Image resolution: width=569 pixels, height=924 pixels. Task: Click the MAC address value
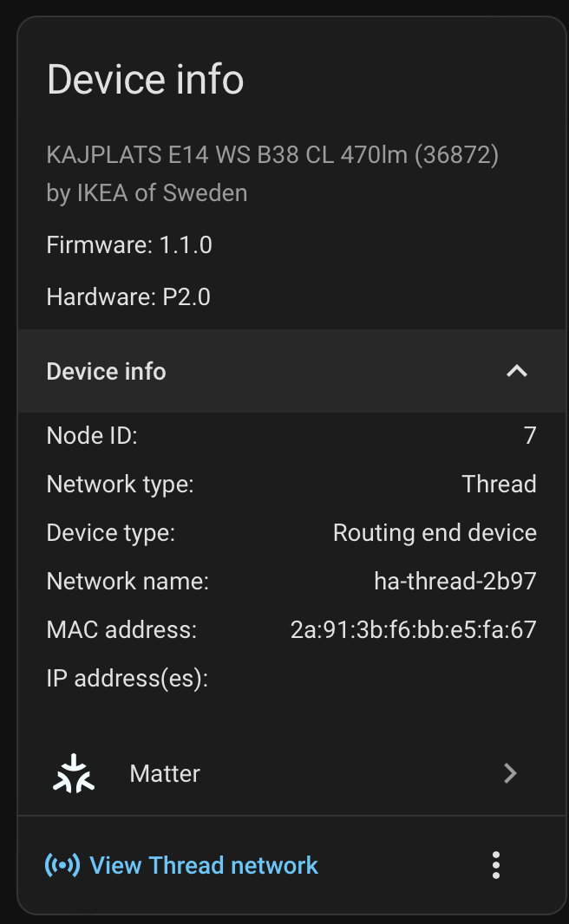click(413, 629)
